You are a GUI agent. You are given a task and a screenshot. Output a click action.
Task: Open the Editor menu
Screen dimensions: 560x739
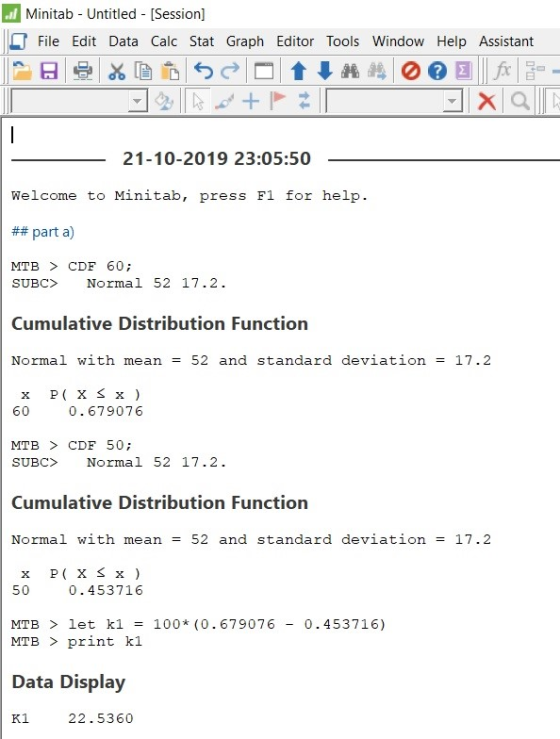(295, 41)
